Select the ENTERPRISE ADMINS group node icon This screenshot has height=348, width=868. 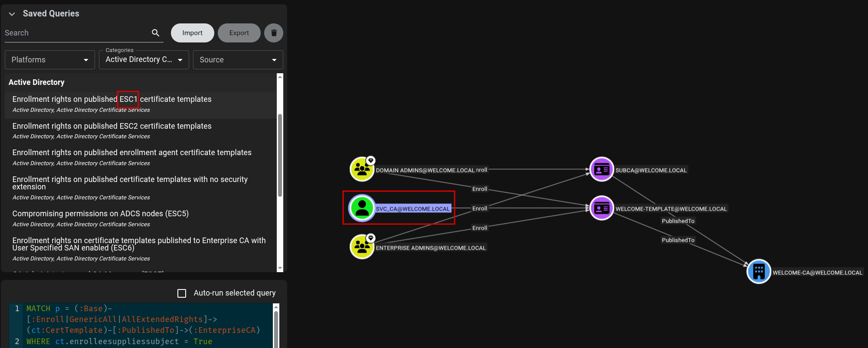(362, 247)
